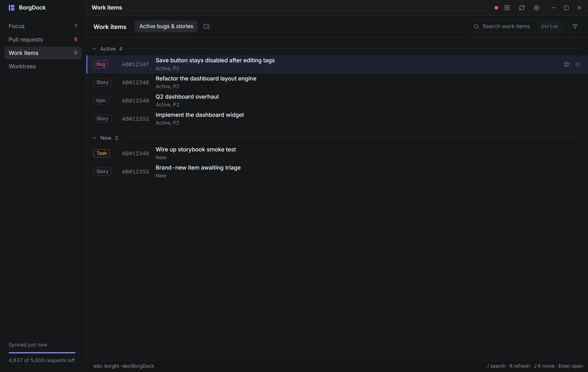Click the AB#12353 work item ID
This screenshot has height=372, width=588.
135,172
